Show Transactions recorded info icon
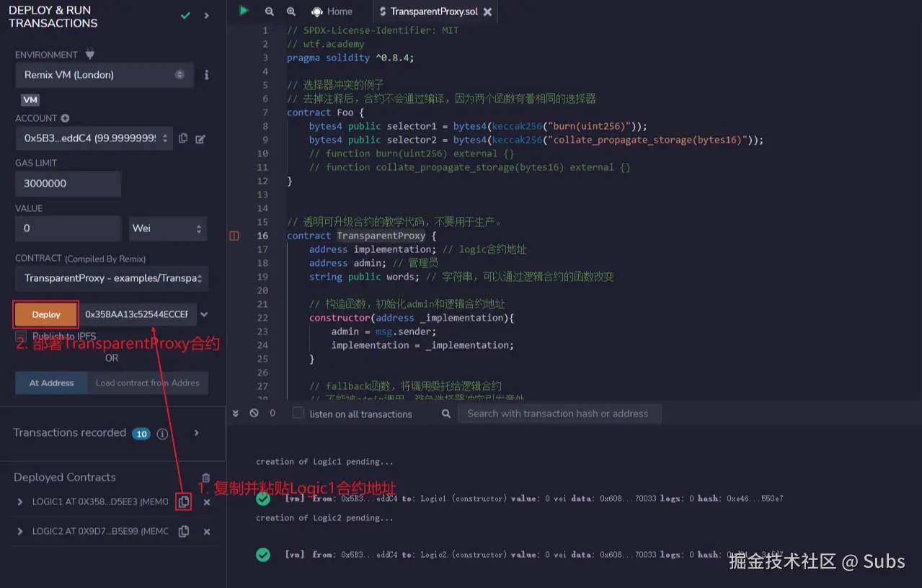Screen dimensions: 922x588 [162, 433]
